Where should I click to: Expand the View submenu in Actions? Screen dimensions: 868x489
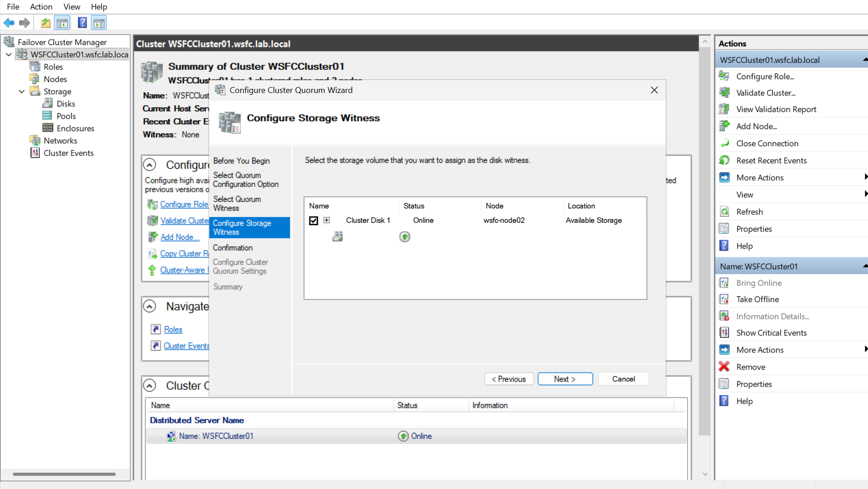865,194
